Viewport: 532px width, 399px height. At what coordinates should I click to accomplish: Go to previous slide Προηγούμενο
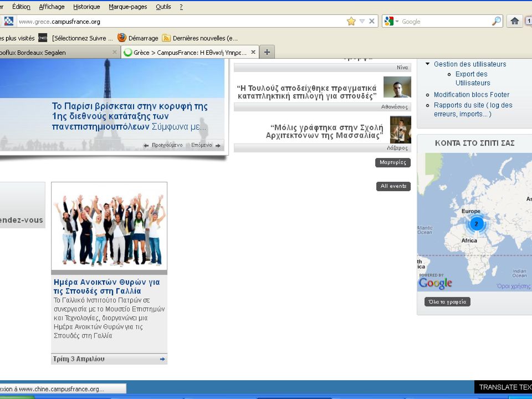click(x=163, y=145)
